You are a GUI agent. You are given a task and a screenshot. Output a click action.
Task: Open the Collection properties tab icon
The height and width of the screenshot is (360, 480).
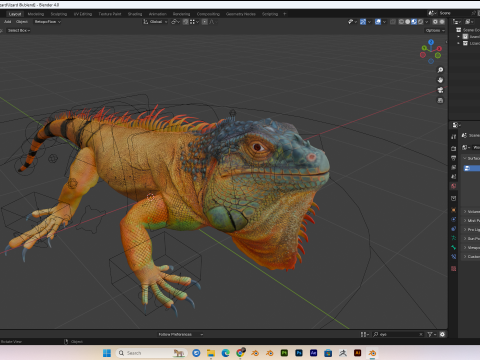point(454,198)
